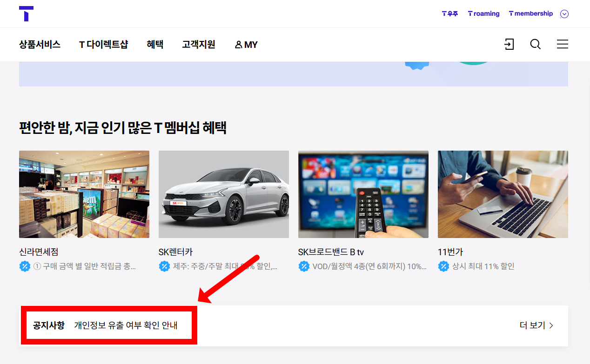Open the 상품서비스 menu
This screenshot has height=364, width=590.
40,45
